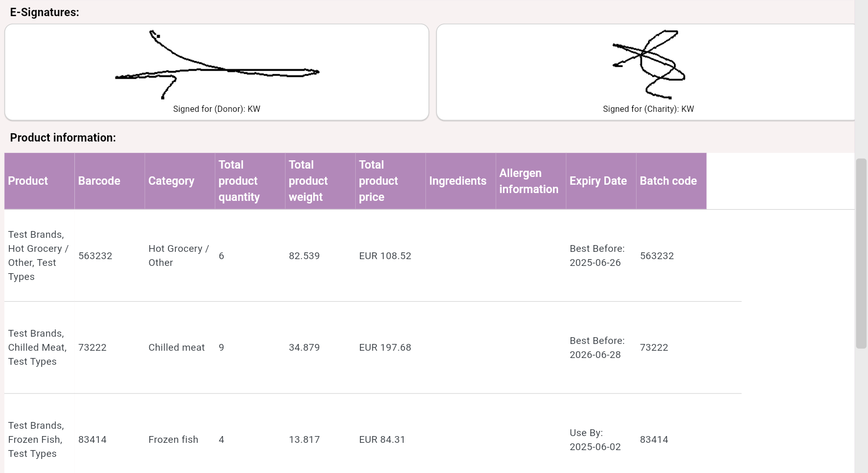Click the Expiry Date column header

(x=598, y=181)
